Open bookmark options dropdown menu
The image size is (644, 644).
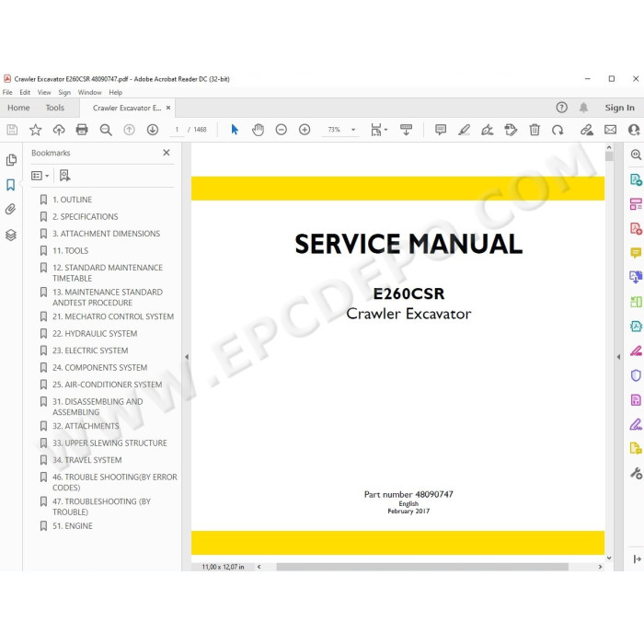pos(40,176)
